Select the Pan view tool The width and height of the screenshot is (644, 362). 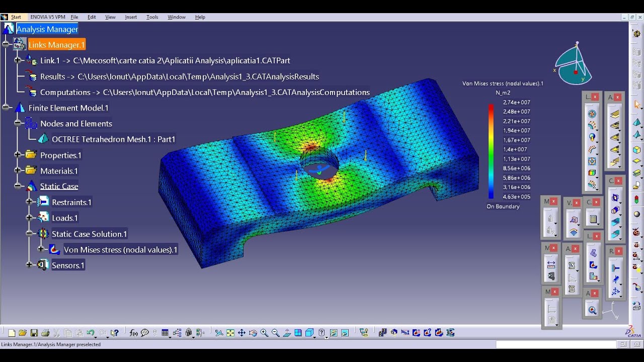pyautogui.click(x=242, y=333)
